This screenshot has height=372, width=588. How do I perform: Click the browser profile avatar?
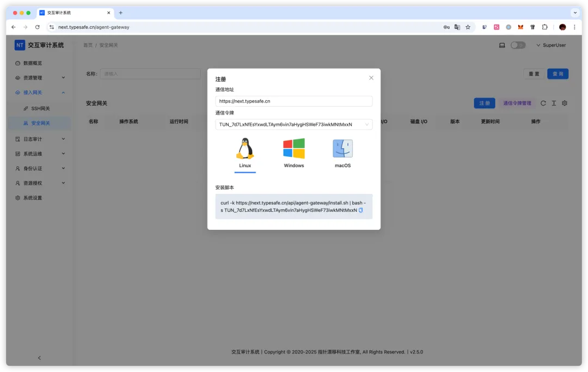pos(562,27)
